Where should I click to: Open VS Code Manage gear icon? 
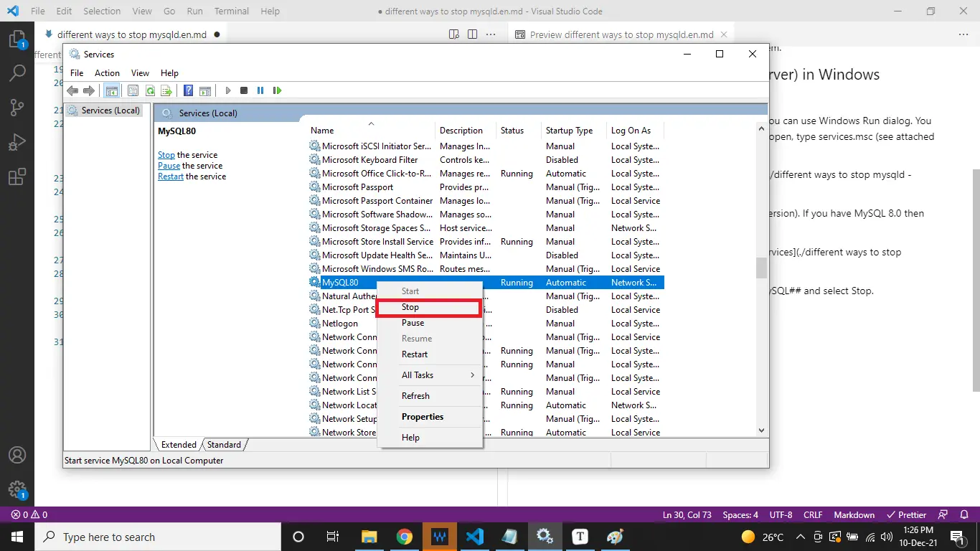(x=17, y=490)
